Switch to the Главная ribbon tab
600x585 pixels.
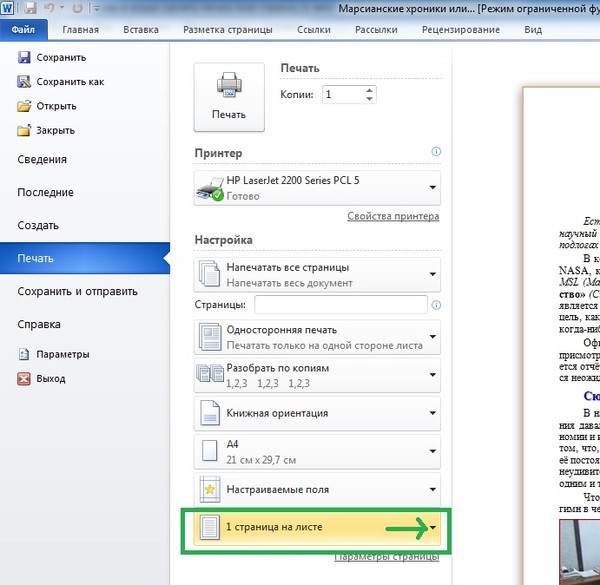point(80,29)
